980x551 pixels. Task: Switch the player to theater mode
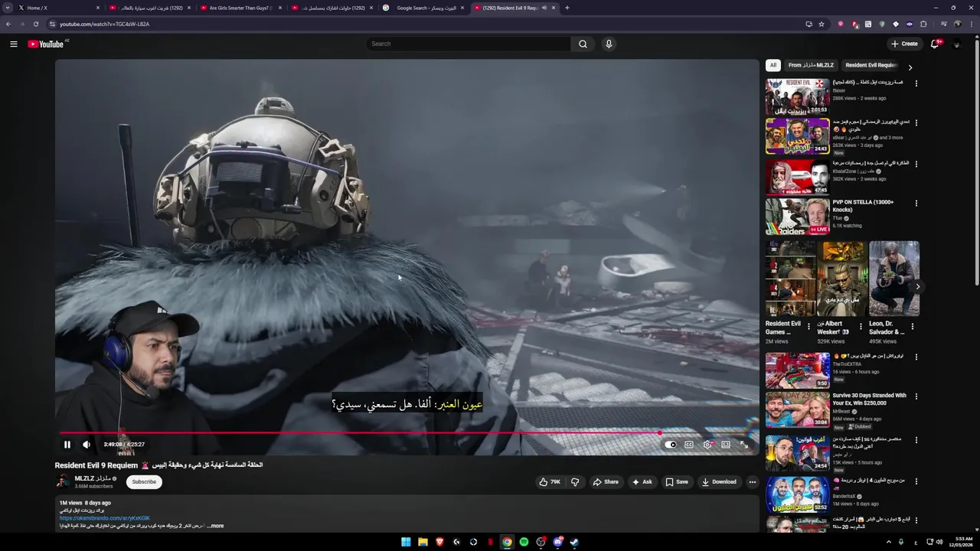tap(726, 445)
